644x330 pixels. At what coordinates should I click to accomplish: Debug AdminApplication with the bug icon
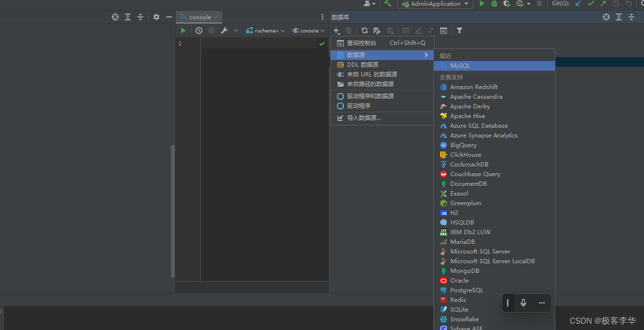[x=494, y=3]
